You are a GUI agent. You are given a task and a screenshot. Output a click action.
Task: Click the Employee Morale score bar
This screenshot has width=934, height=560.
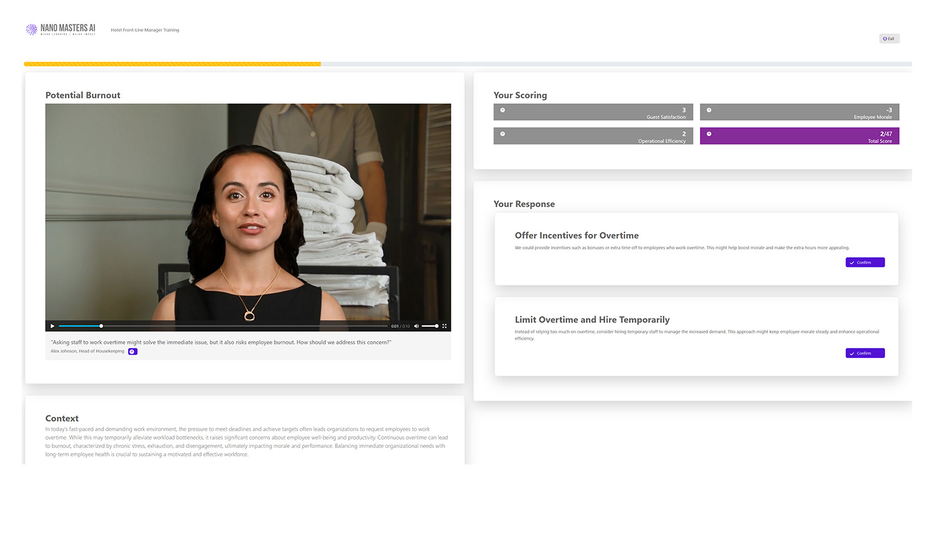click(x=800, y=112)
